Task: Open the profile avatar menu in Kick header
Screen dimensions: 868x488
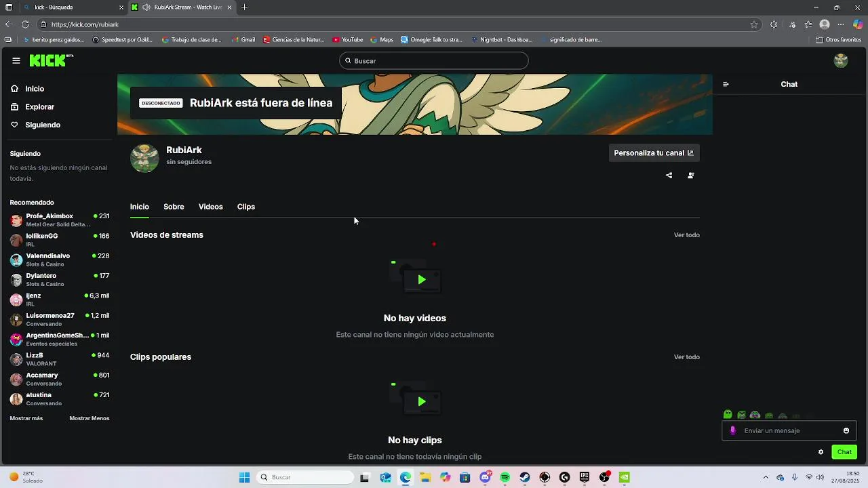Action: [x=841, y=60]
